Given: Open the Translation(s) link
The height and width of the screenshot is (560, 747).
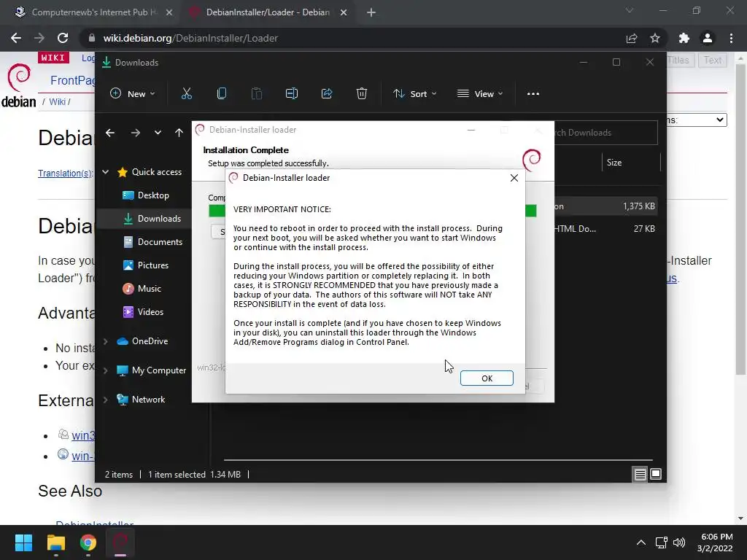Looking at the screenshot, I should point(65,173).
